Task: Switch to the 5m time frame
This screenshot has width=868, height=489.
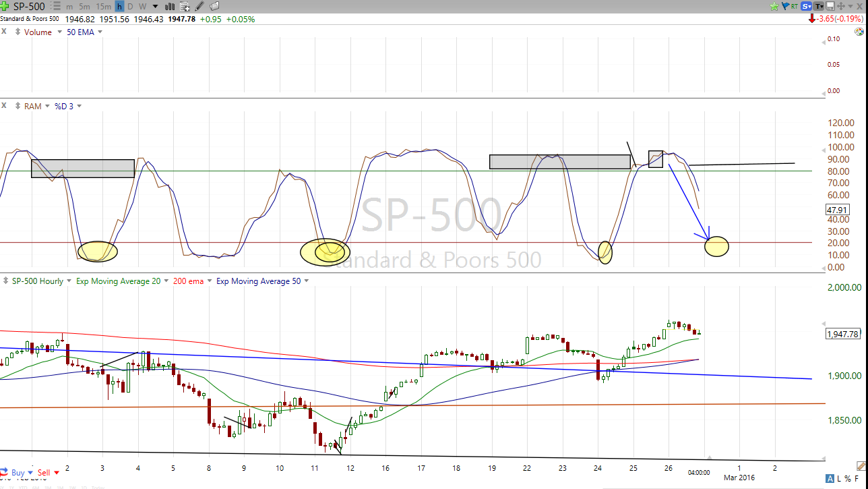Action: (x=85, y=7)
